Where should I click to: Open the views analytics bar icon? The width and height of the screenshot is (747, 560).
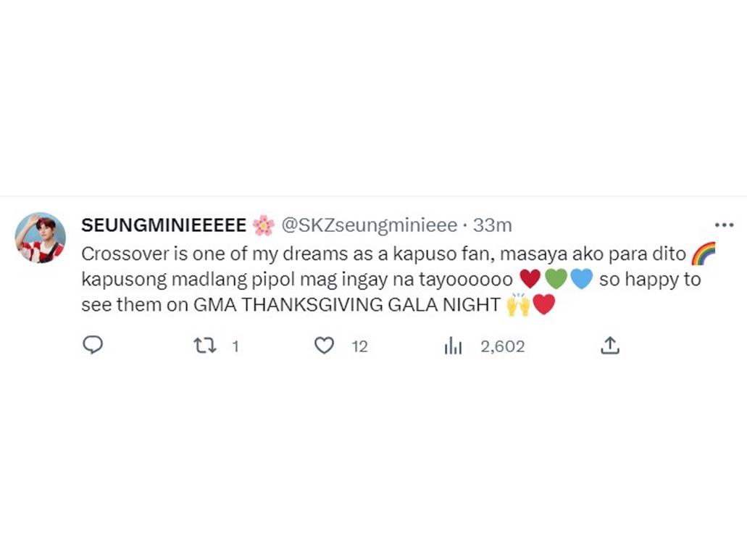[454, 346]
